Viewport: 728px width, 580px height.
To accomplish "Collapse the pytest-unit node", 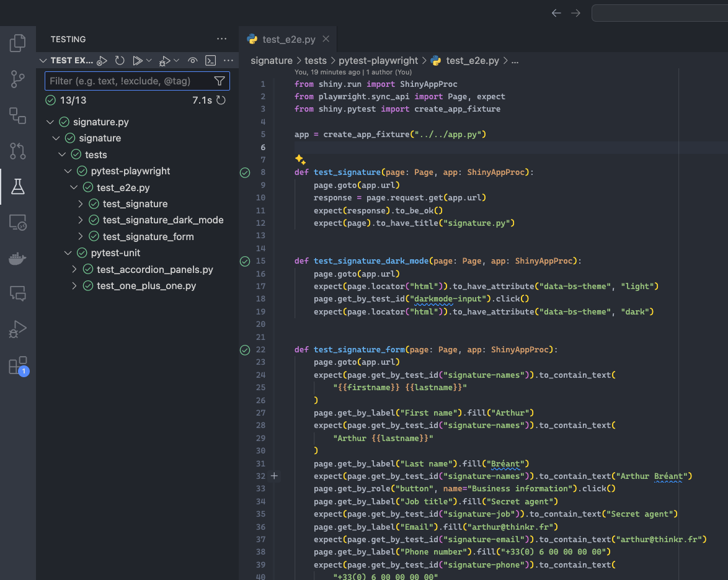I will [68, 253].
